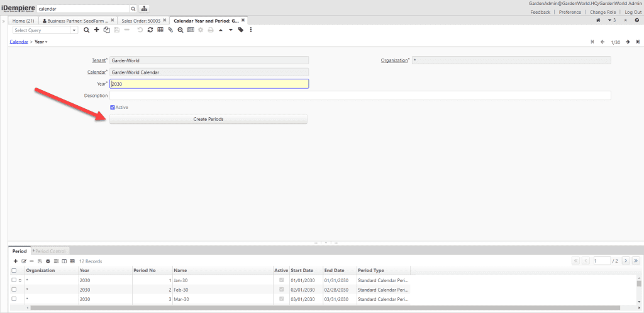Tick the select-all checkbox in Period header
The width and height of the screenshot is (644, 313).
click(14, 270)
